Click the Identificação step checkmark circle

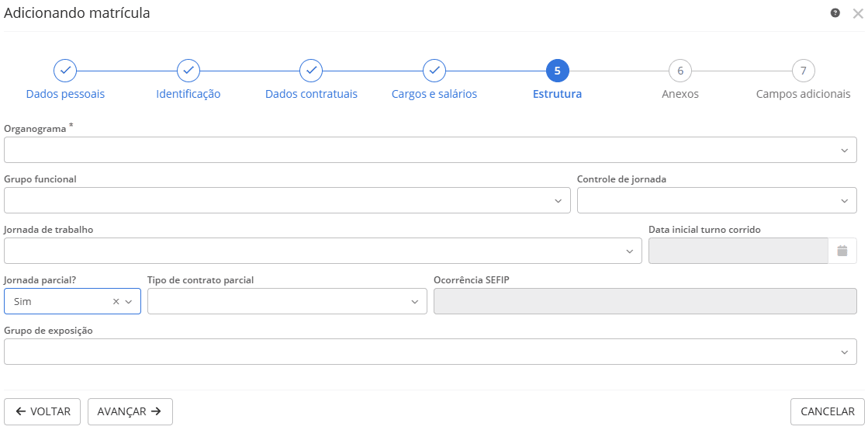[x=188, y=71]
